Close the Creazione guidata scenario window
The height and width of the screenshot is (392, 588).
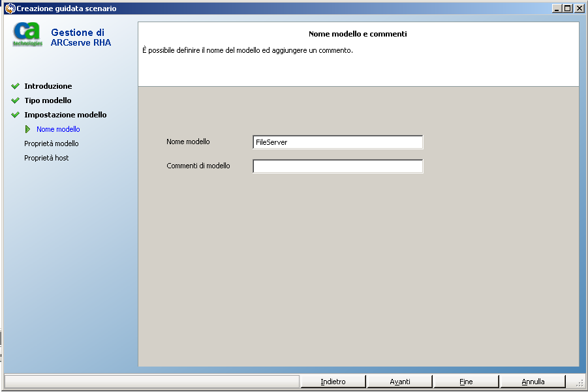579,8
